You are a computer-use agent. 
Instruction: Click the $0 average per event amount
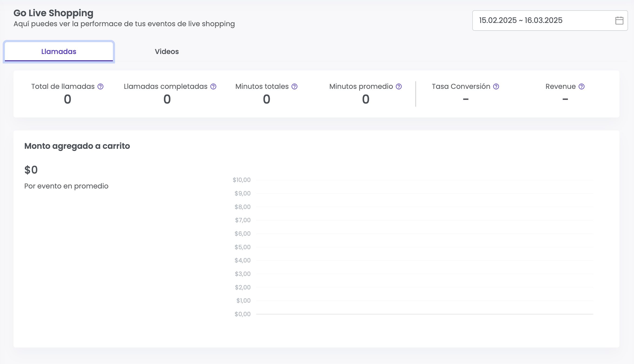(31, 170)
